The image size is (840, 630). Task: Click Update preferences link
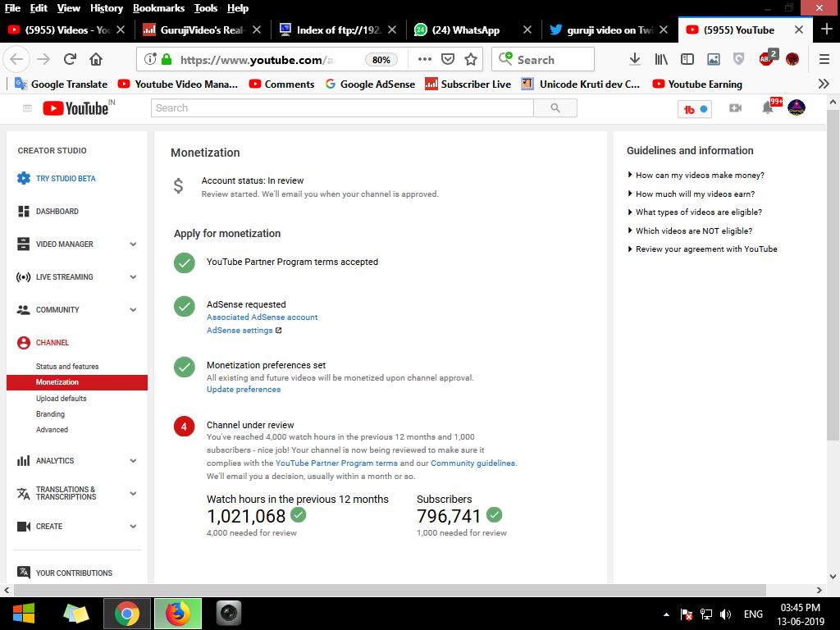[244, 390]
